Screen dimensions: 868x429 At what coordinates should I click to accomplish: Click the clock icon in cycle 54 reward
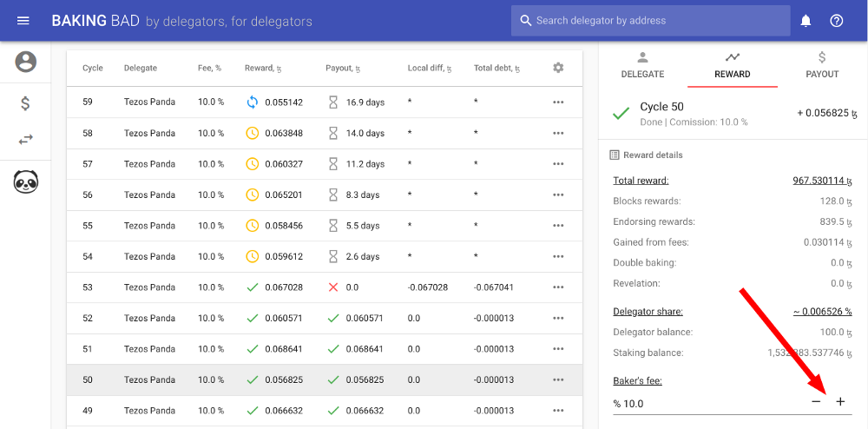[253, 256]
